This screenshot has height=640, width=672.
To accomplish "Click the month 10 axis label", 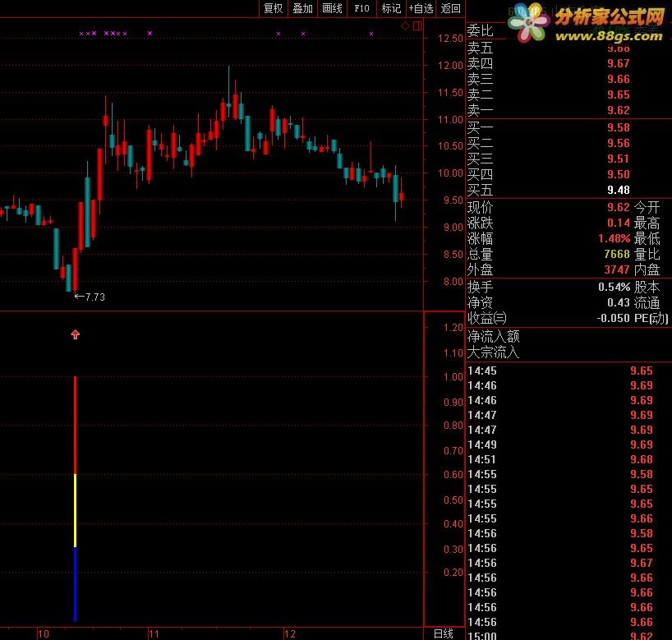I will click(x=44, y=634).
